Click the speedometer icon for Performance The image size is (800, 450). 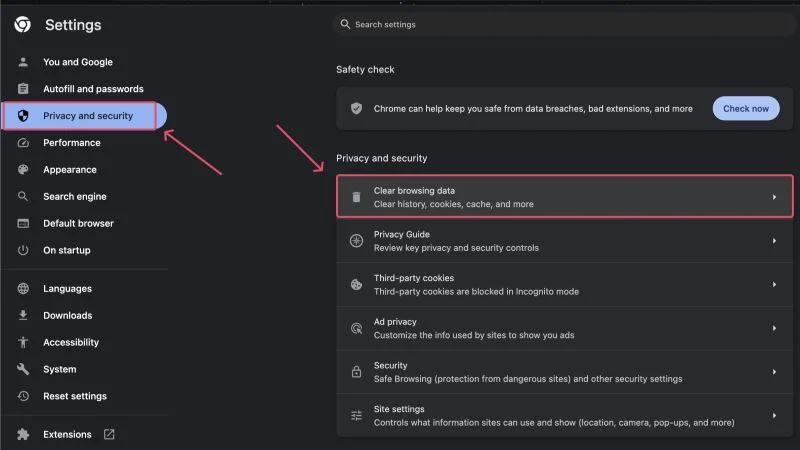pyautogui.click(x=23, y=143)
